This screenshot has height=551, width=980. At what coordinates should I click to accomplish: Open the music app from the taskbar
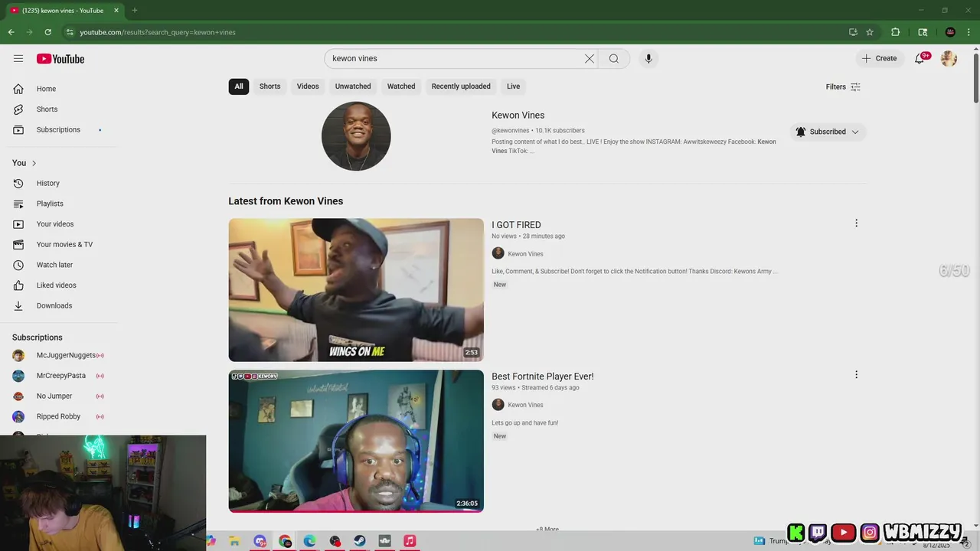click(410, 541)
